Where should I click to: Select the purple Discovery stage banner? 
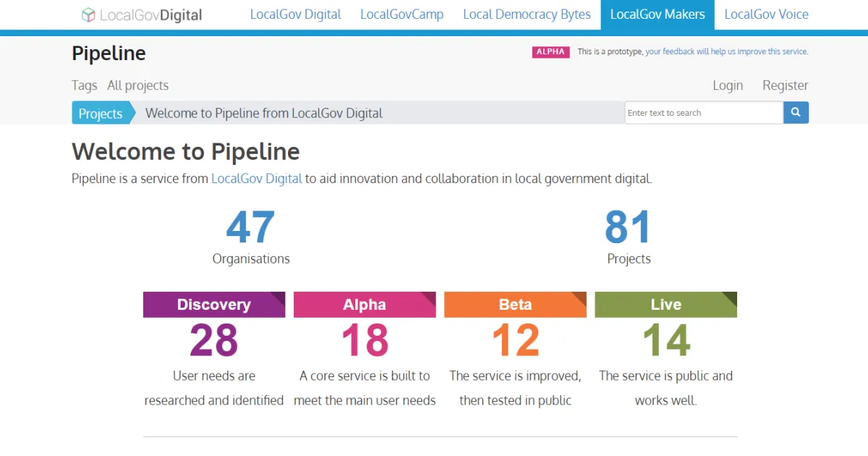coord(214,305)
